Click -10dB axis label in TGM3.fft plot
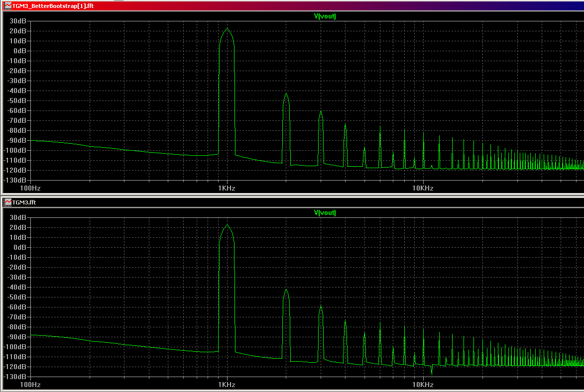584x392 pixels. (x=17, y=257)
